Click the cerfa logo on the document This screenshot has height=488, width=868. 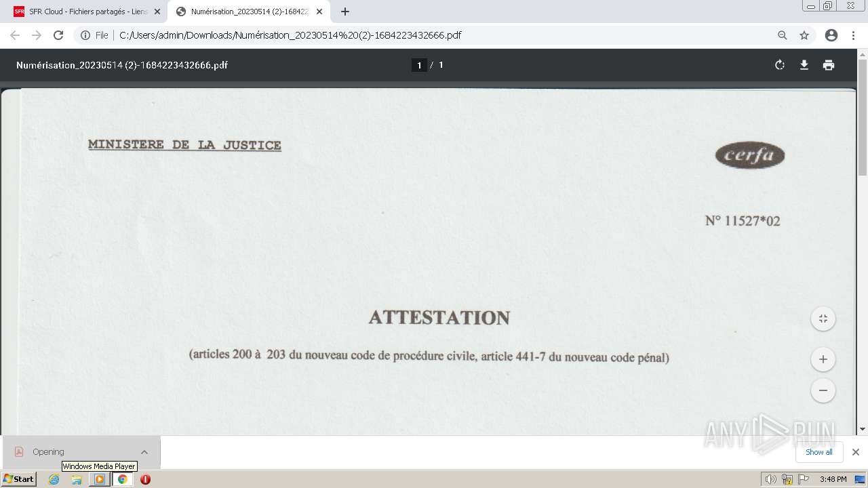(x=749, y=156)
